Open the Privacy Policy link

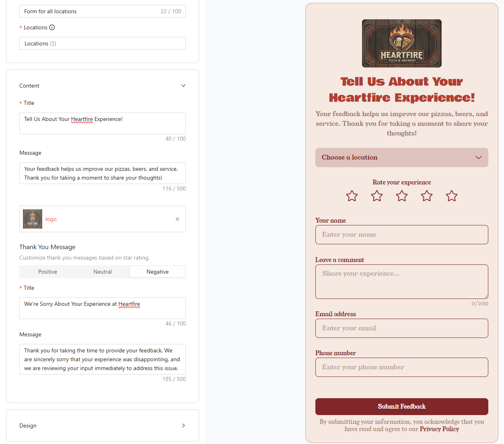[x=439, y=429]
